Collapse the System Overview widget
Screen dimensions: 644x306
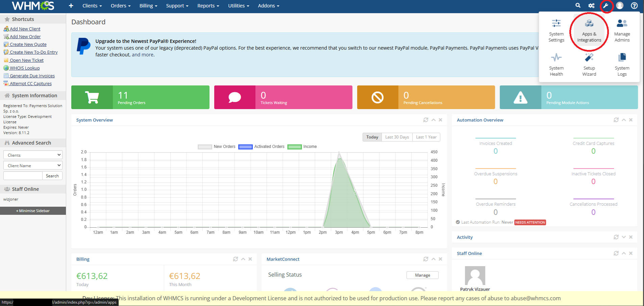pyautogui.click(x=434, y=120)
